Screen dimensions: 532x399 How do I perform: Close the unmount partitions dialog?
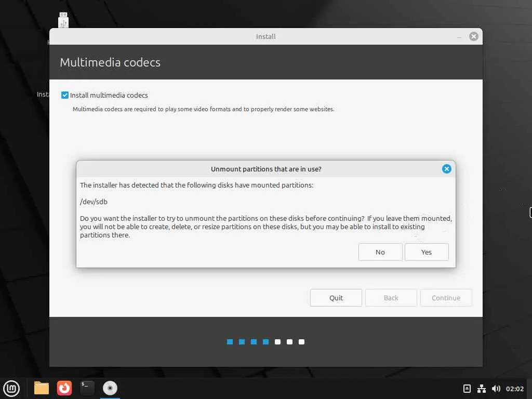[446, 169]
